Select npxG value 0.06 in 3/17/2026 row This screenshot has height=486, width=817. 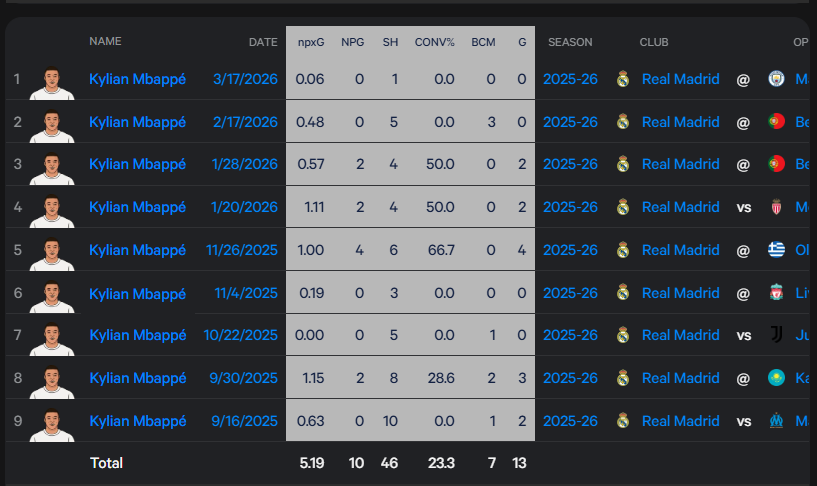(x=310, y=79)
